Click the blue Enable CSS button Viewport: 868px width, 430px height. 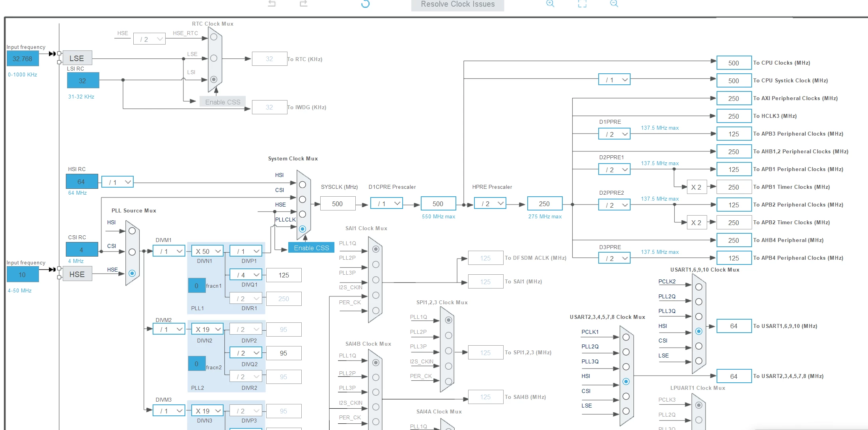[311, 248]
